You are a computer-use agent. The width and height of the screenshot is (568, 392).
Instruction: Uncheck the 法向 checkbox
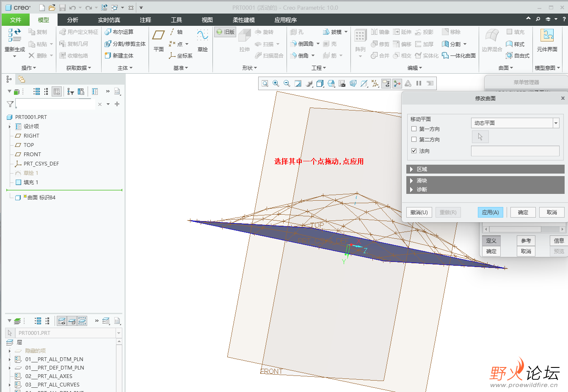414,151
